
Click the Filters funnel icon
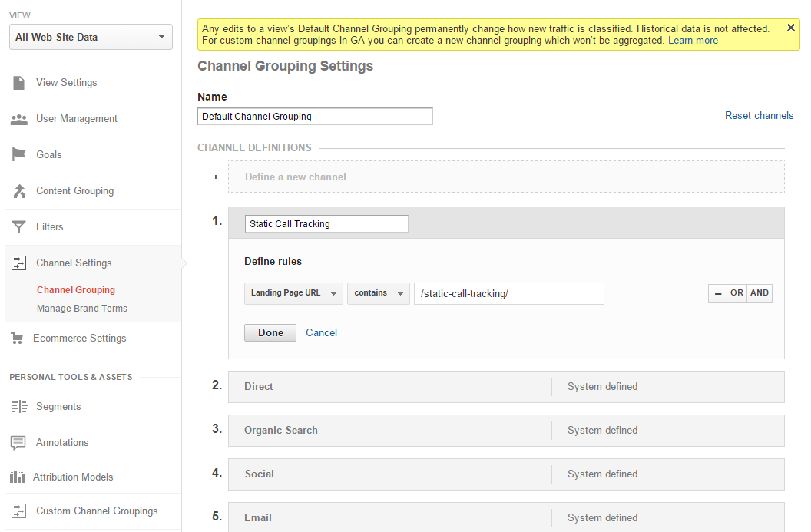19,227
